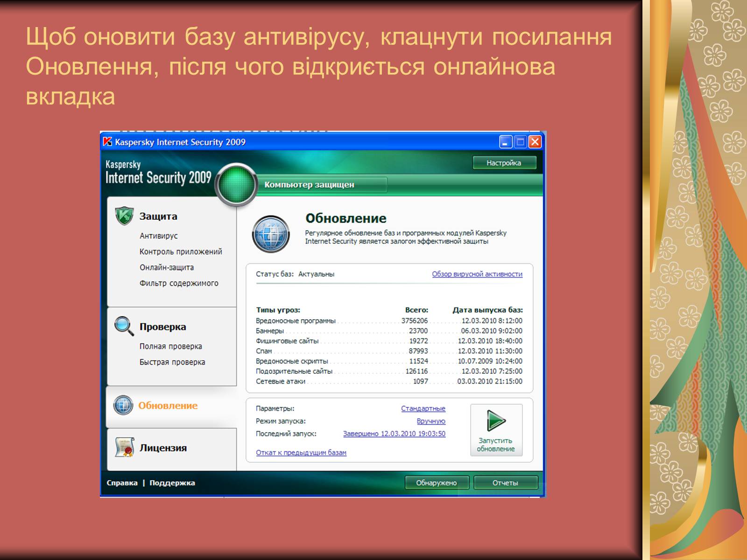Viewport: 747px width, 560px height.
Task: Choose Быстрая проверка quick scan
Action: coord(172,362)
